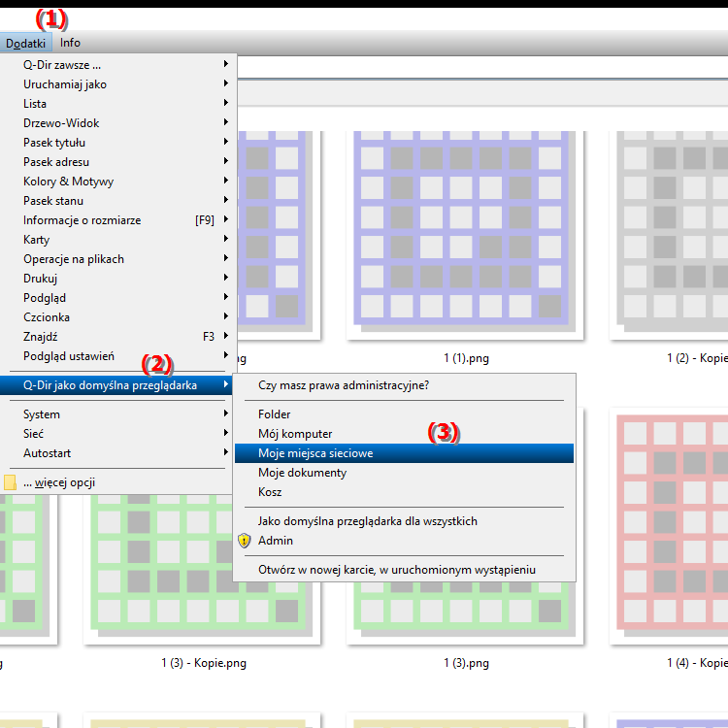Open the 'Pasek tytułu' submenu
728x728 pixels.
tap(117, 143)
